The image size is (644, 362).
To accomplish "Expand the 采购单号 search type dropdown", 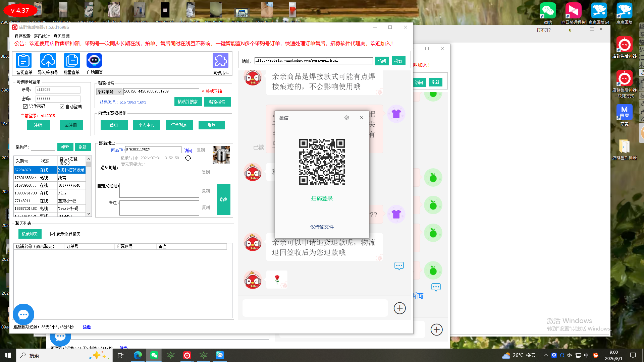I will 109,92.
